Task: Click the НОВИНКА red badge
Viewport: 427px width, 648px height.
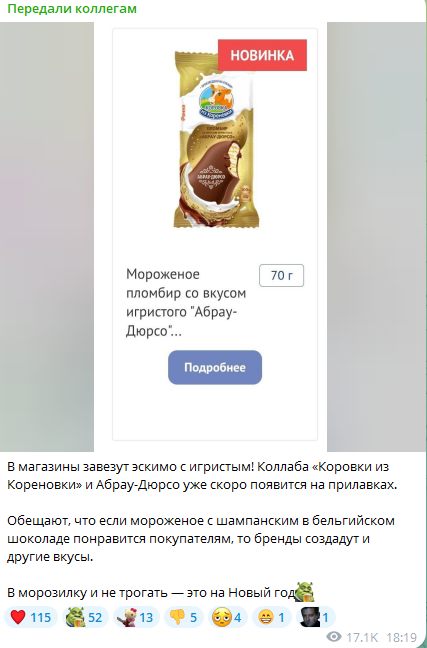Action: pyautogui.click(x=262, y=55)
